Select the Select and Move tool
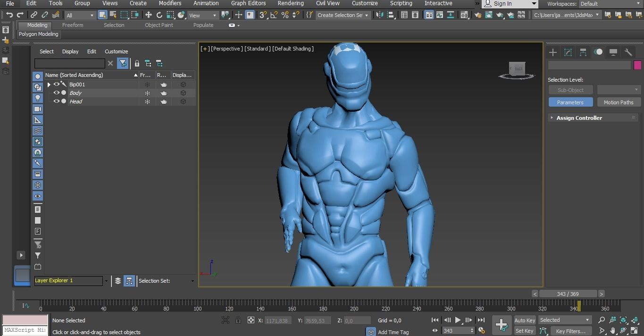The width and height of the screenshot is (644, 336). click(x=148, y=15)
